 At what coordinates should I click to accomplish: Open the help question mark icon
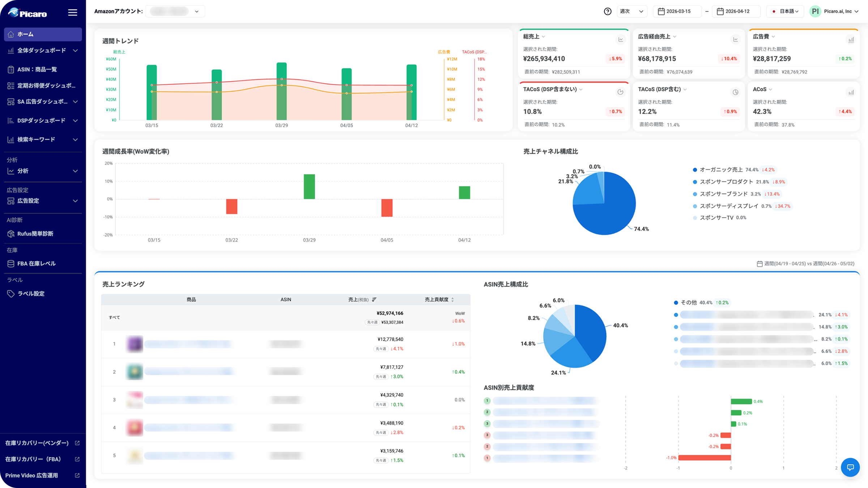[608, 11]
